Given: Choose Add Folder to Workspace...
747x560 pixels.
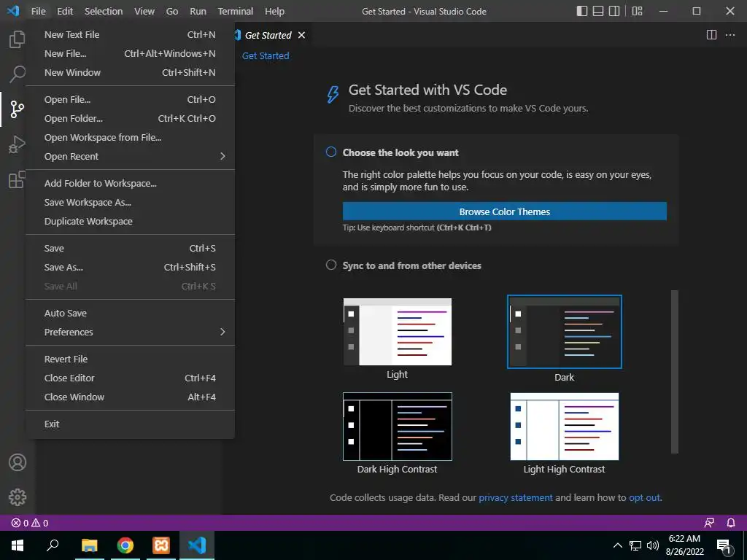Looking at the screenshot, I should pos(130,183).
